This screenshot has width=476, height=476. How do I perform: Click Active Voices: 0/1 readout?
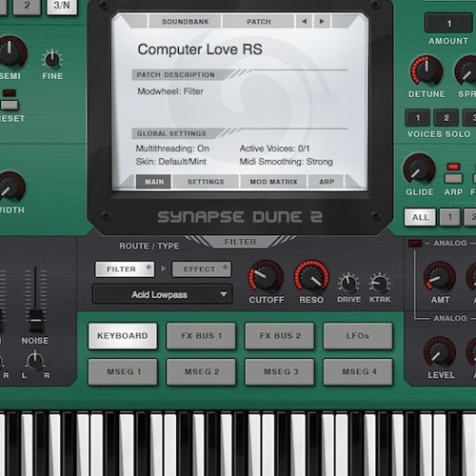(274, 149)
